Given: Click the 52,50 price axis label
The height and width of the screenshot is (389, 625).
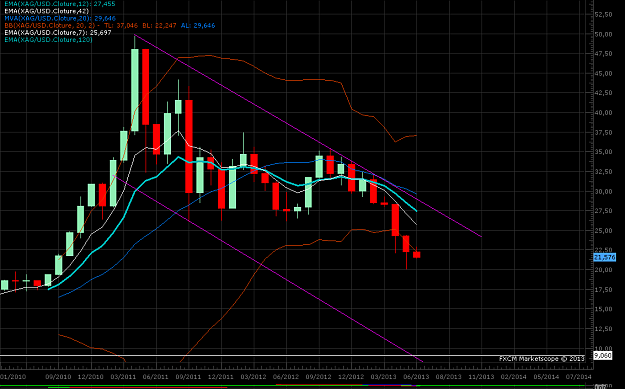Looking at the screenshot, I should coord(603,14).
